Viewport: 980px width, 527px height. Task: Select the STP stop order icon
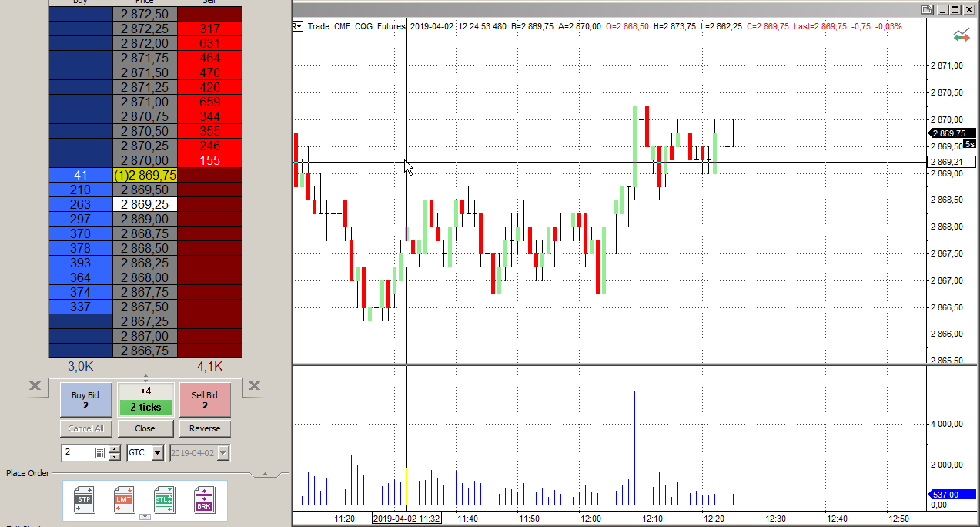(85, 500)
